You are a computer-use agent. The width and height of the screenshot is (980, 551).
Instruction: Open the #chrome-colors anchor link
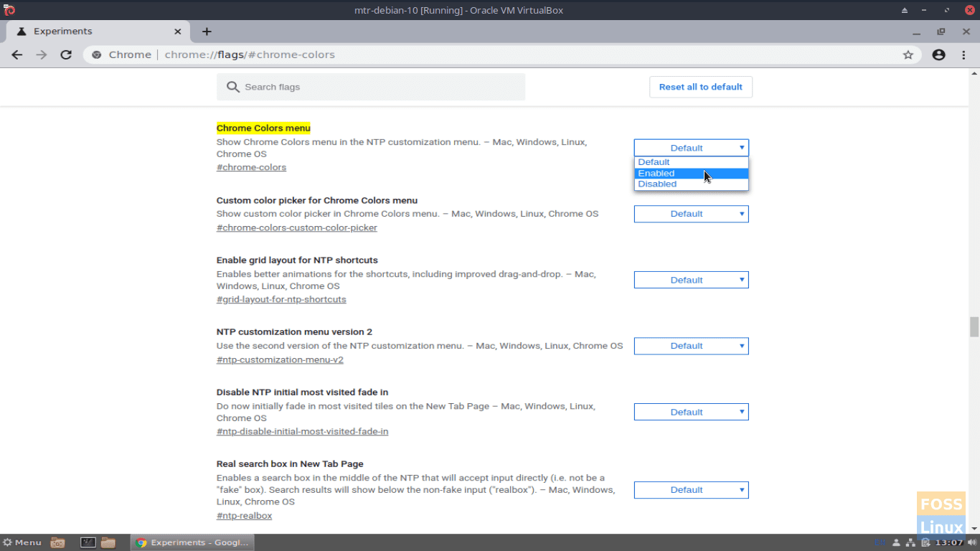pyautogui.click(x=251, y=167)
